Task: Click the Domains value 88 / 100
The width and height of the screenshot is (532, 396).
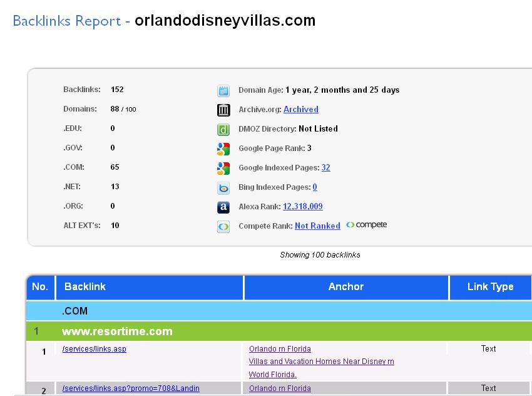Action: tap(123, 109)
